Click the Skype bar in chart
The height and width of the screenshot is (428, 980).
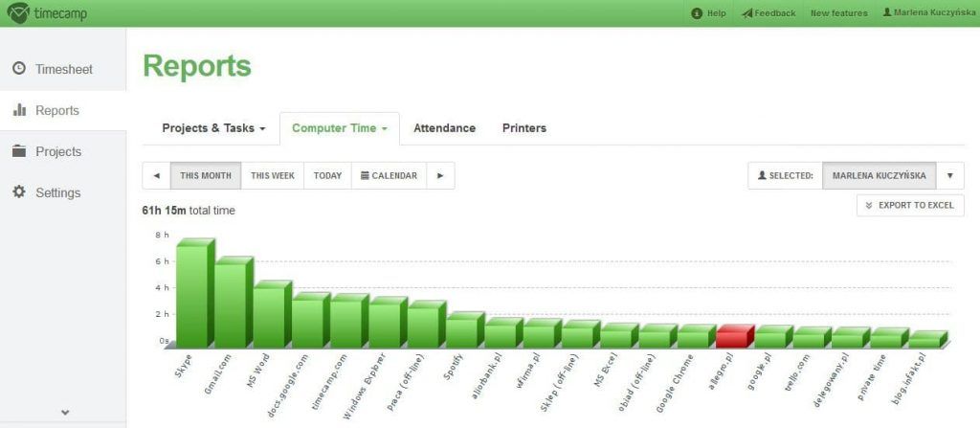[x=195, y=293]
